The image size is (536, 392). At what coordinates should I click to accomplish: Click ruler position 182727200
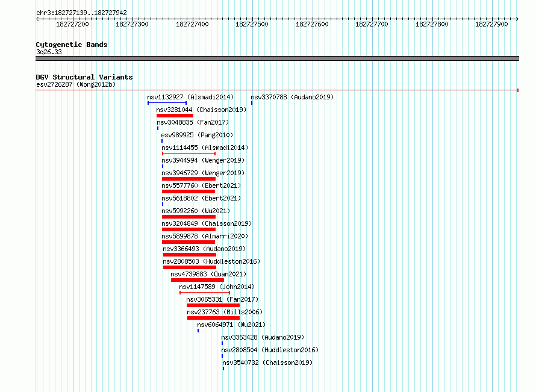[x=72, y=24]
